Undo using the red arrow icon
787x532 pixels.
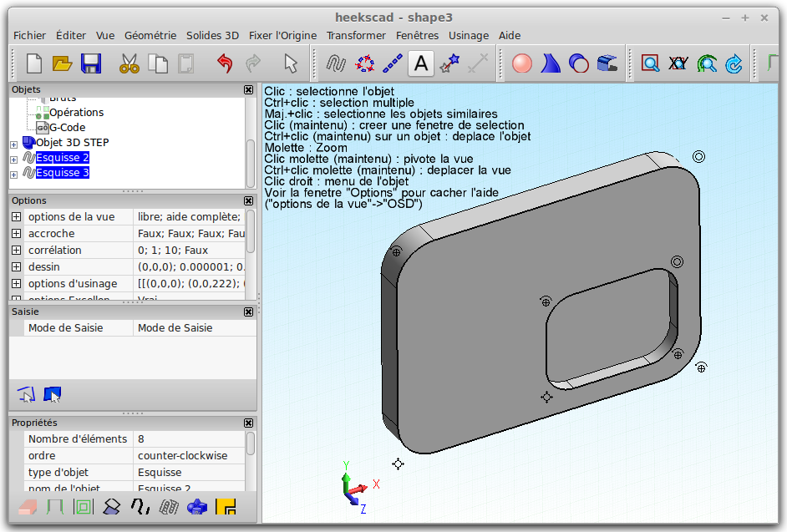[x=224, y=63]
